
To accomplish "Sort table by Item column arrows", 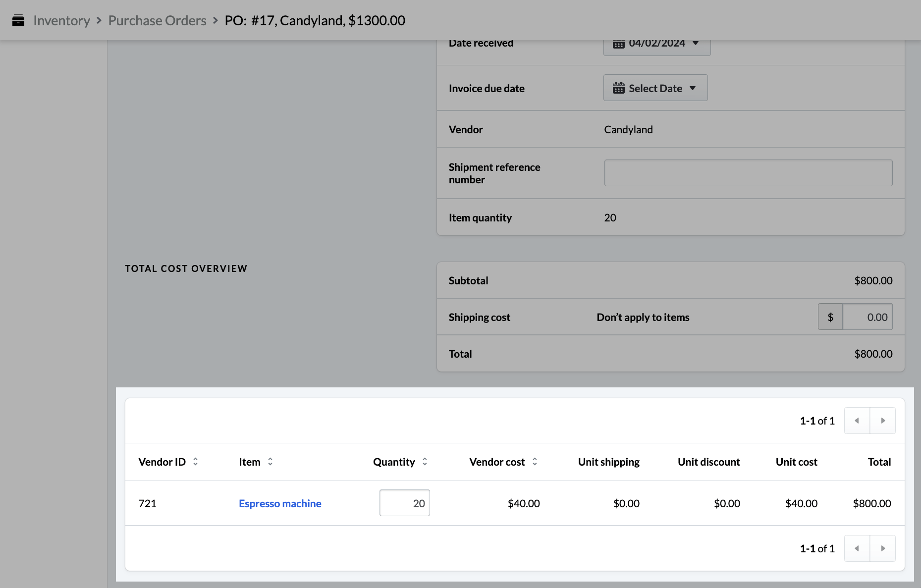I will pos(270,462).
